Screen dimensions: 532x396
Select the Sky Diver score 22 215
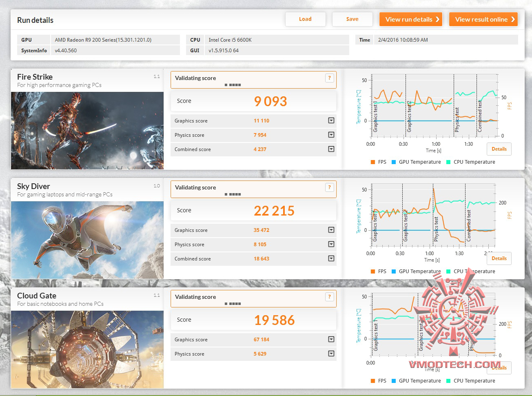click(274, 211)
